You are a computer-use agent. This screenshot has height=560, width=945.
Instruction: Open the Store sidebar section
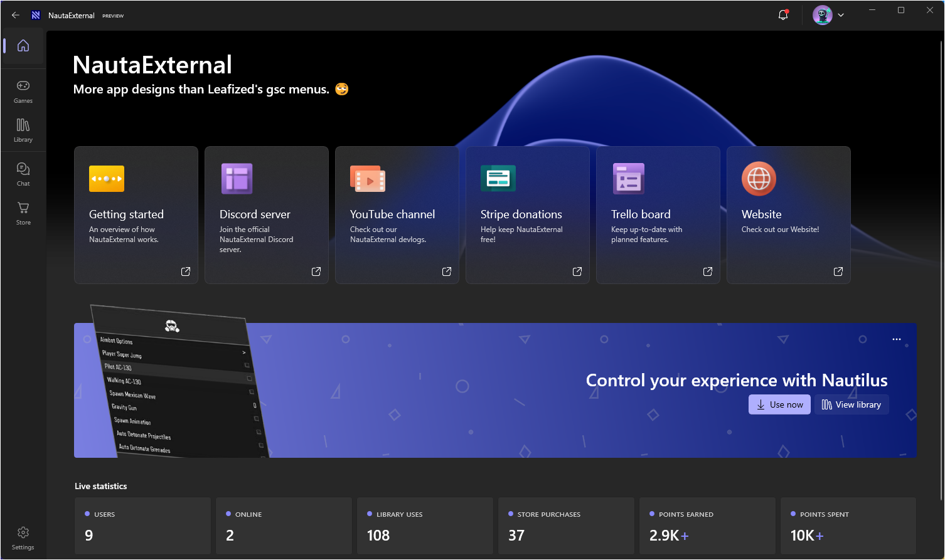point(23,213)
